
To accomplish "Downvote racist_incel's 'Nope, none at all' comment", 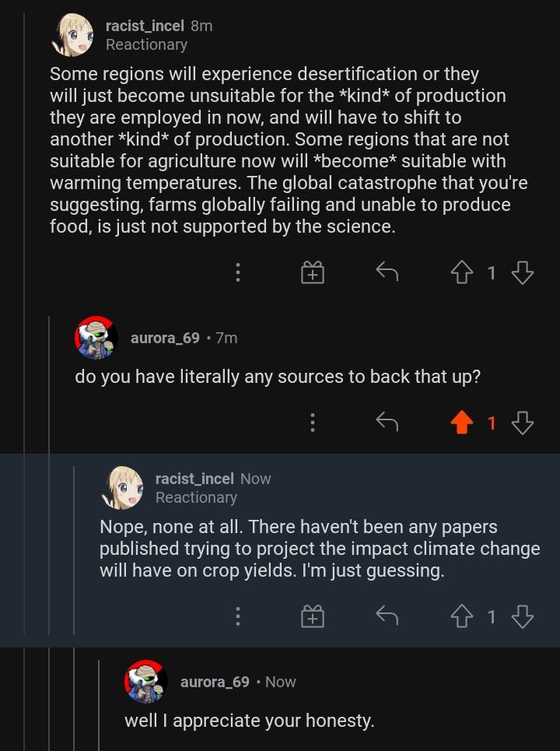I will [523, 616].
